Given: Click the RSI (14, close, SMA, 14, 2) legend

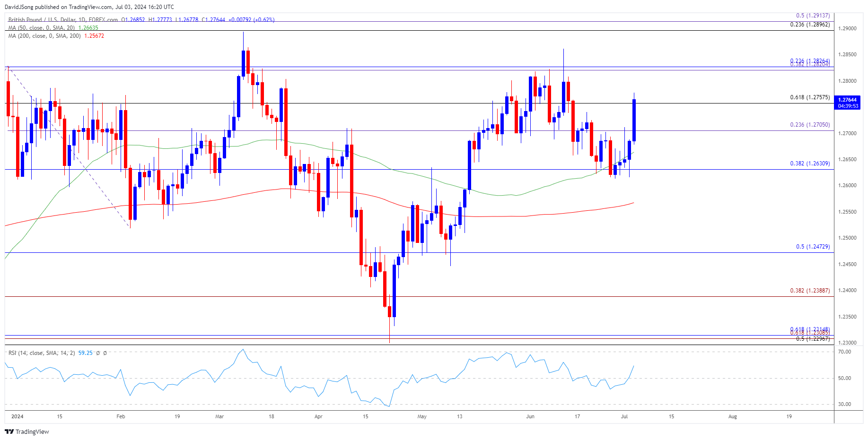Looking at the screenshot, I should pyautogui.click(x=42, y=353).
